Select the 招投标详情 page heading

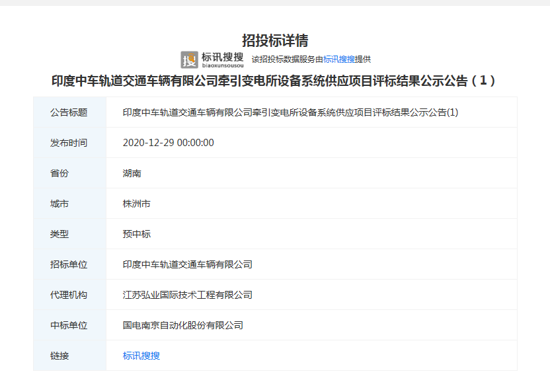point(275,41)
